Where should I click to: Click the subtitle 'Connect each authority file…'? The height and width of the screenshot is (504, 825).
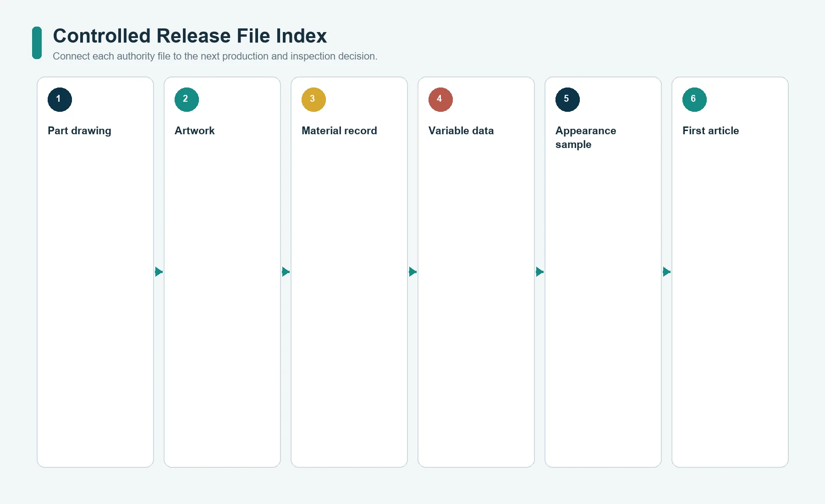pos(215,56)
